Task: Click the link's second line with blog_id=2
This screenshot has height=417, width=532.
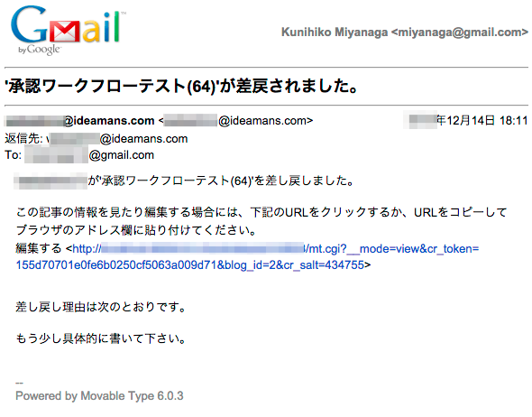Action: [x=190, y=264]
